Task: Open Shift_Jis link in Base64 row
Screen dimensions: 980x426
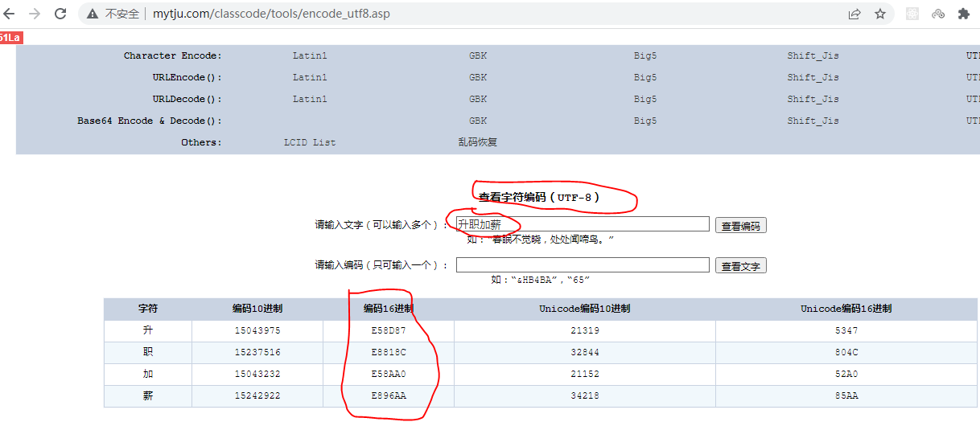Action: tap(813, 121)
